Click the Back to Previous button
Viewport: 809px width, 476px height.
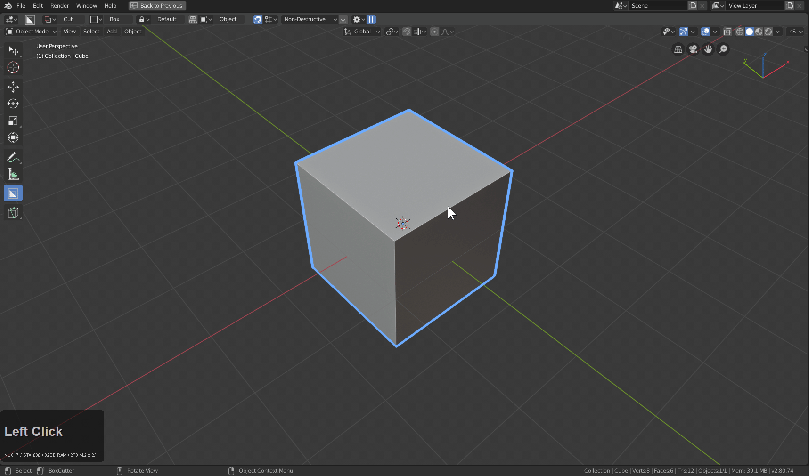tap(157, 5)
